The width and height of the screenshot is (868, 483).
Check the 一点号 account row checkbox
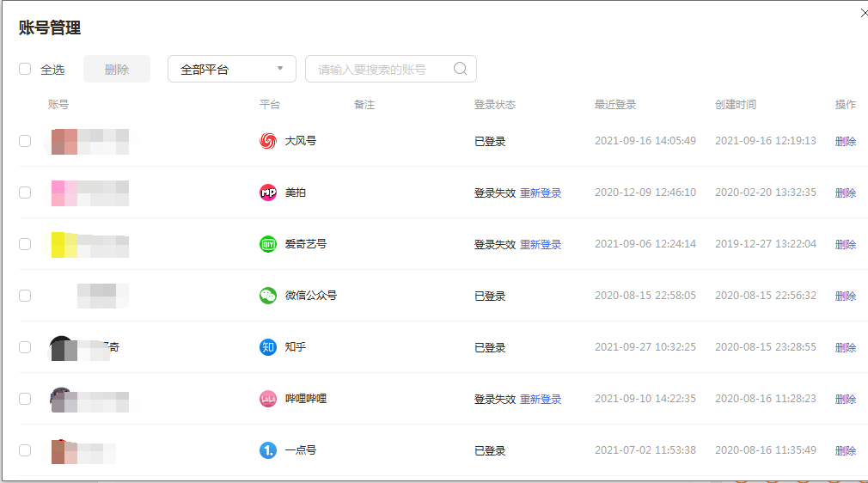click(x=25, y=449)
